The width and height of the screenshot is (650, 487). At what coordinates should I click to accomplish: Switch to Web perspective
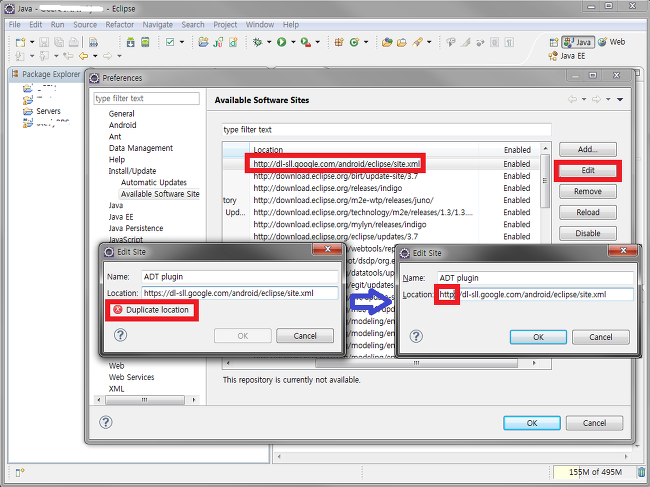coord(612,42)
